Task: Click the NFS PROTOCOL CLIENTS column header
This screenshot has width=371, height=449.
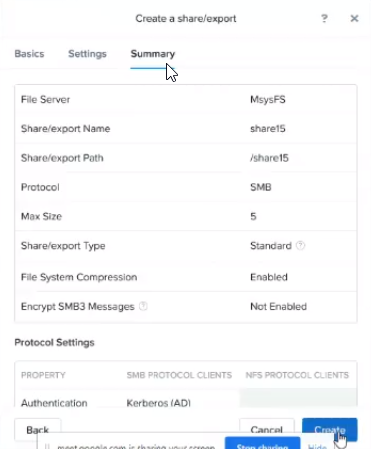Action: coord(297,375)
